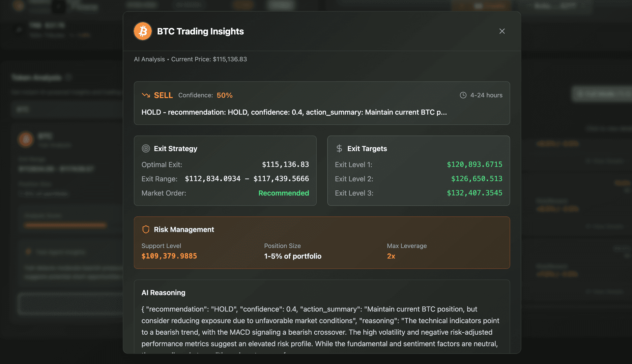
Task: Select the Exit Level 3 price
Action: click(x=474, y=193)
